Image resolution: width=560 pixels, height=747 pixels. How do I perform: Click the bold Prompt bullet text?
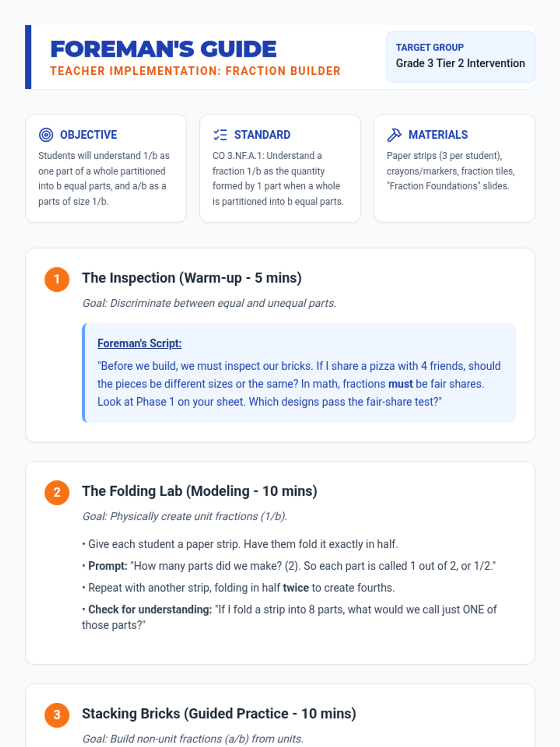[108, 566]
